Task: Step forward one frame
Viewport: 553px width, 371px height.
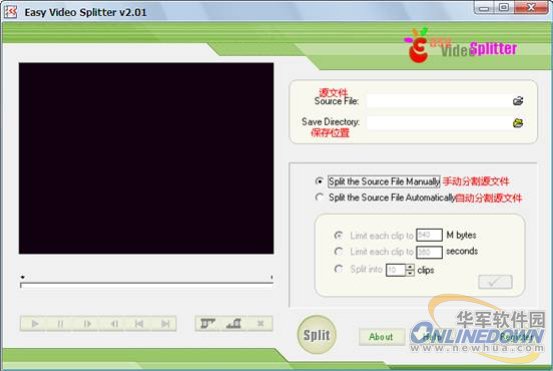Action: point(87,323)
